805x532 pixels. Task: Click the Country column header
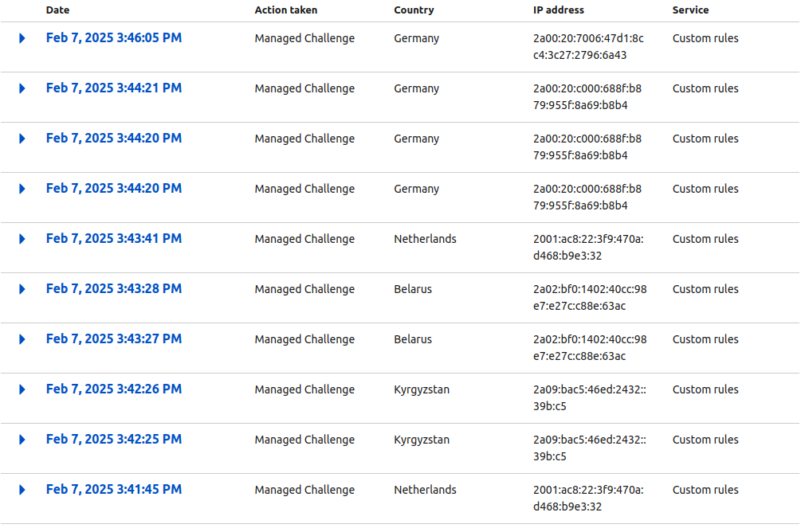[x=414, y=10]
